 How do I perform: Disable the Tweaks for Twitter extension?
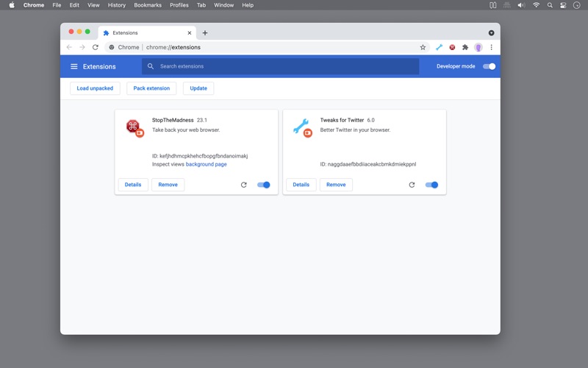(x=431, y=185)
